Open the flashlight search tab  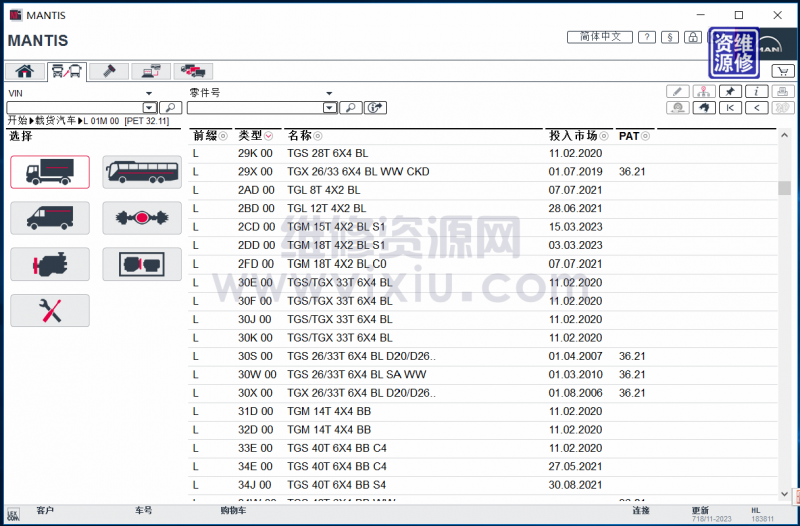(x=109, y=71)
